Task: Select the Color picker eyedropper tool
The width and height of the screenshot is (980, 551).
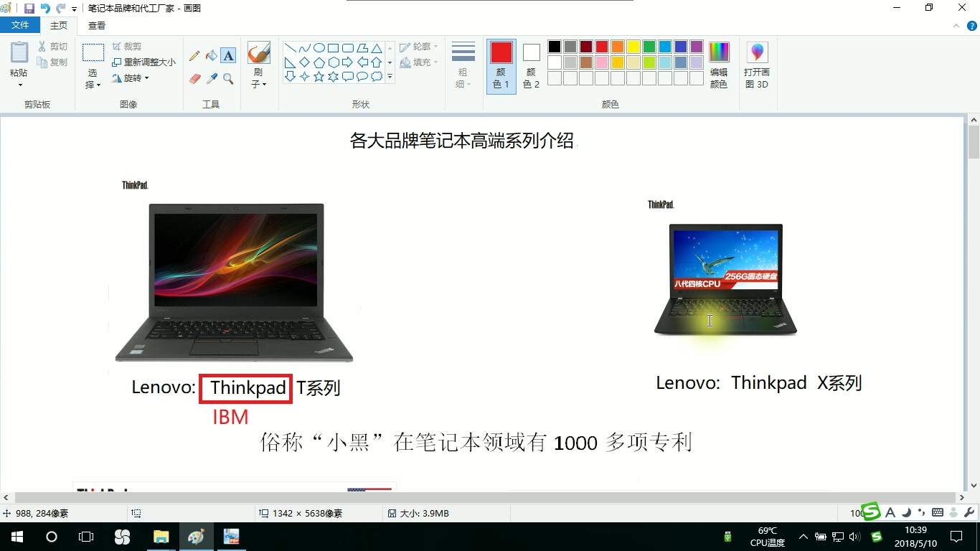Action: [211, 78]
